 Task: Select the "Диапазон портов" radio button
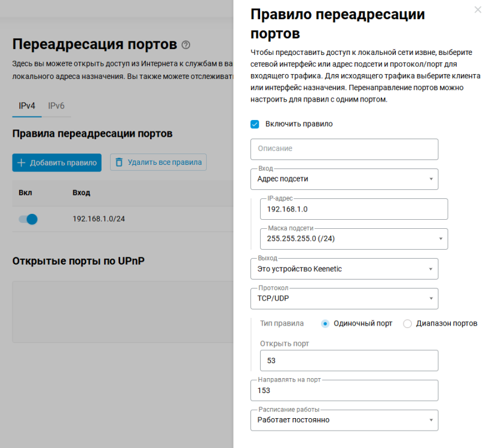coord(407,323)
